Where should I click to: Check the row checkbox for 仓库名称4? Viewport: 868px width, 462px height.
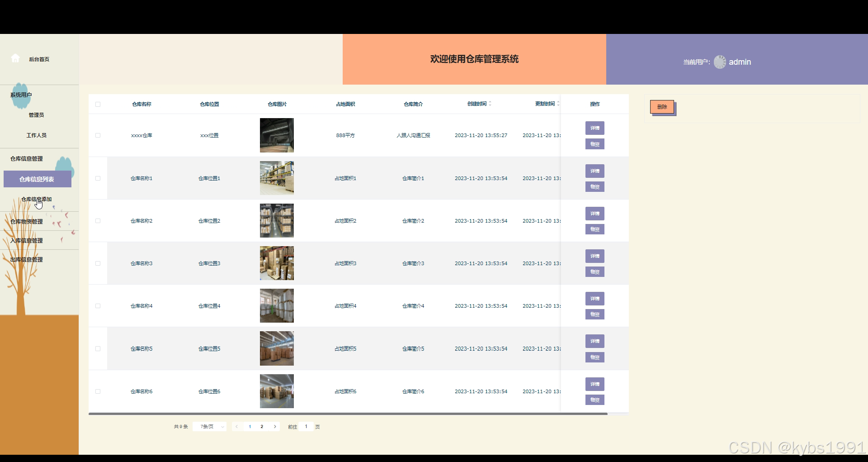(98, 306)
